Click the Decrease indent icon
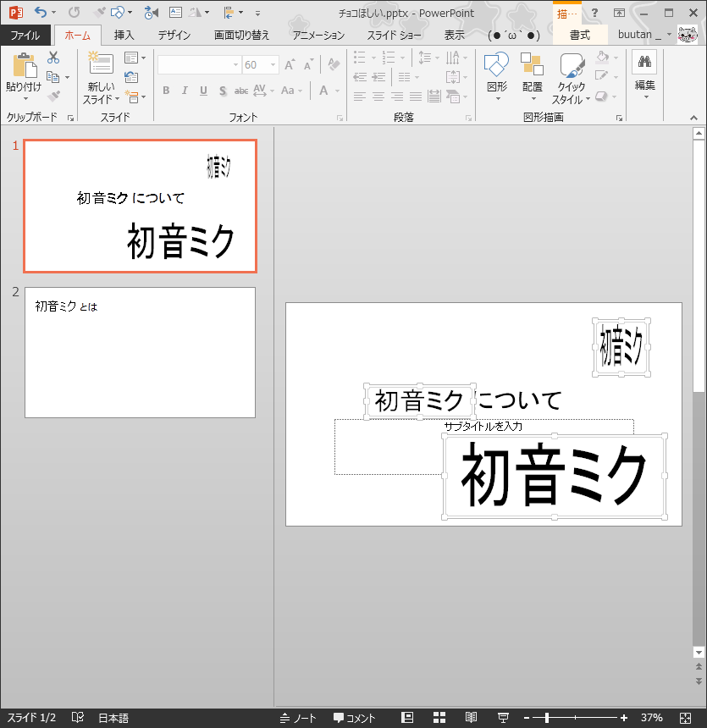 tap(360, 77)
